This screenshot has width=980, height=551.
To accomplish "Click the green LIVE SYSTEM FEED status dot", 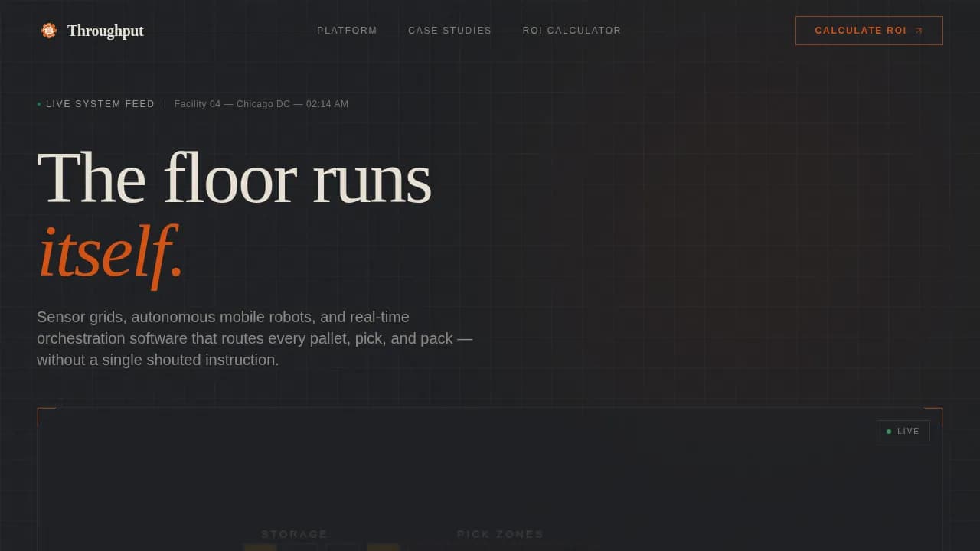I will pyautogui.click(x=39, y=103).
